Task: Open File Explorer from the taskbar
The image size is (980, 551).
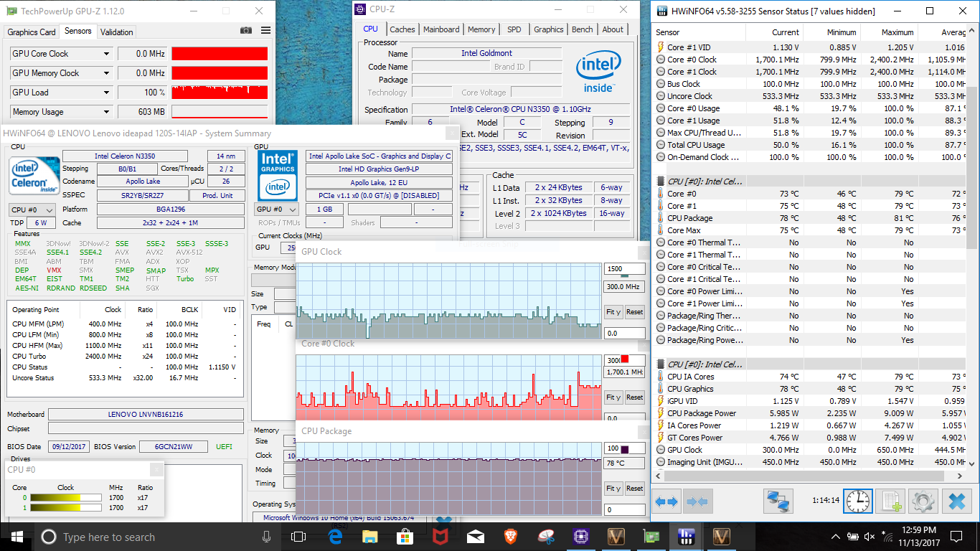Action: point(369,537)
